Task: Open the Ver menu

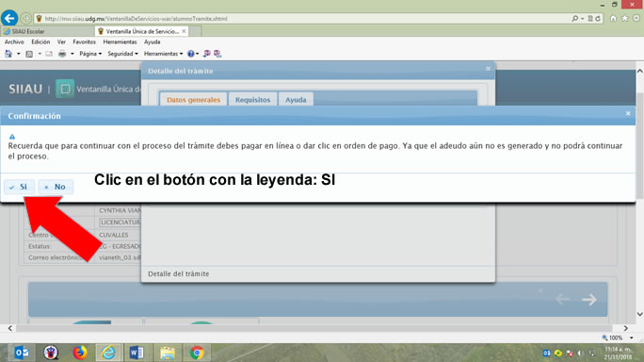Action: coord(61,42)
